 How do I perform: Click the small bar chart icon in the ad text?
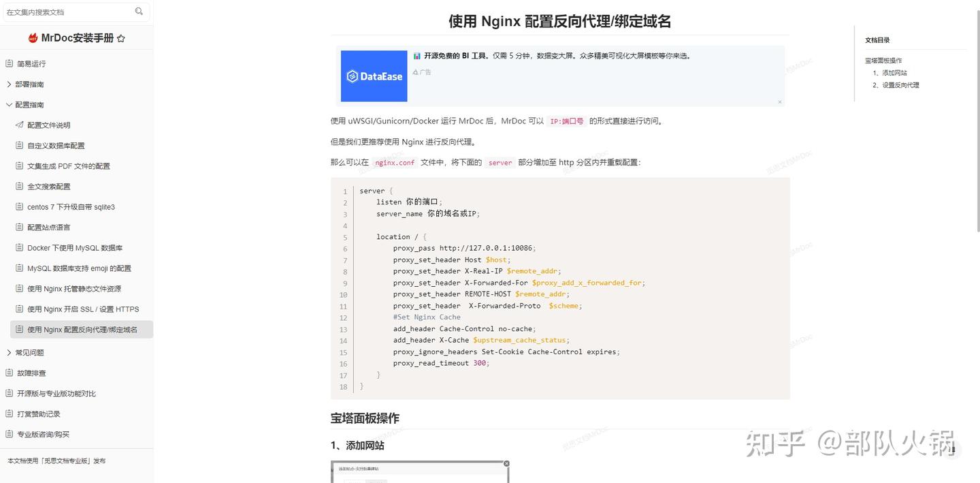(x=416, y=56)
